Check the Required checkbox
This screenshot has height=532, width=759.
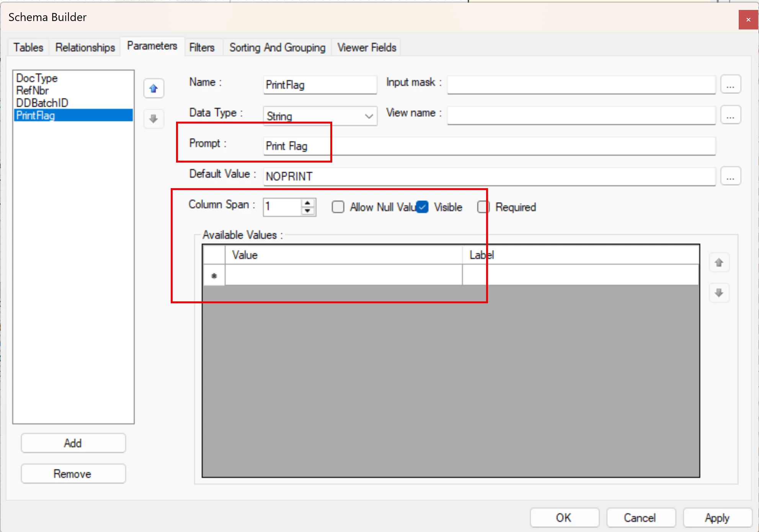click(483, 207)
